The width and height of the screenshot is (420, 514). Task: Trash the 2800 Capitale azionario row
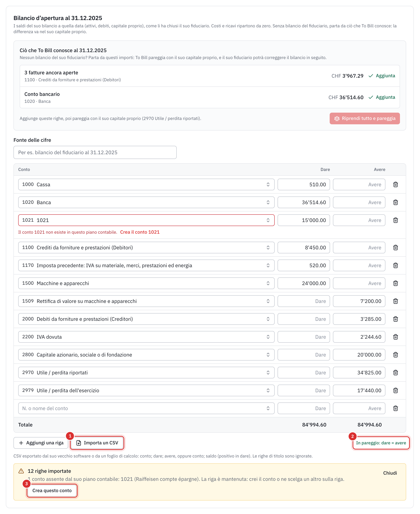pyautogui.click(x=395, y=355)
